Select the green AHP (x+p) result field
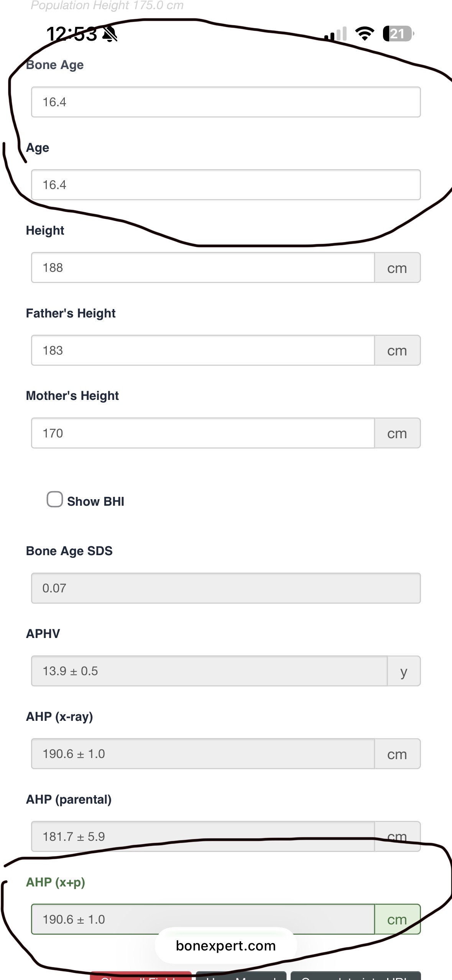The image size is (452, 980). click(203, 919)
